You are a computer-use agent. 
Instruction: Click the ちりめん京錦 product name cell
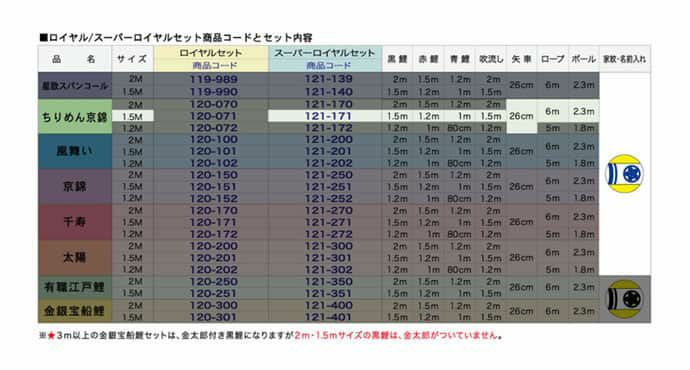click(74, 117)
